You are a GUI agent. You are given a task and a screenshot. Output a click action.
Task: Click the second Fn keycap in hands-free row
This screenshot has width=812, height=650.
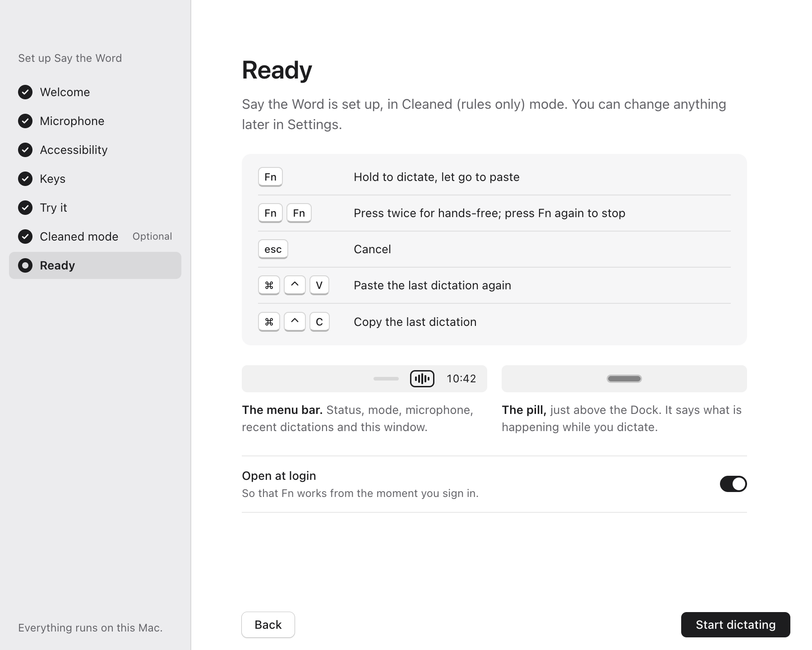[x=299, y=213]
